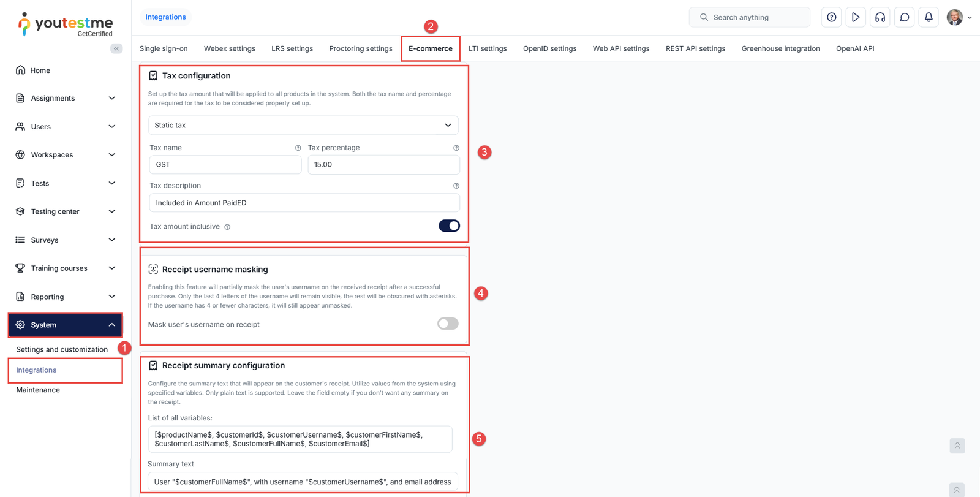Click the Training courses trophy icon
This screenshot has width=980, height=497.
tap(20, 268)
